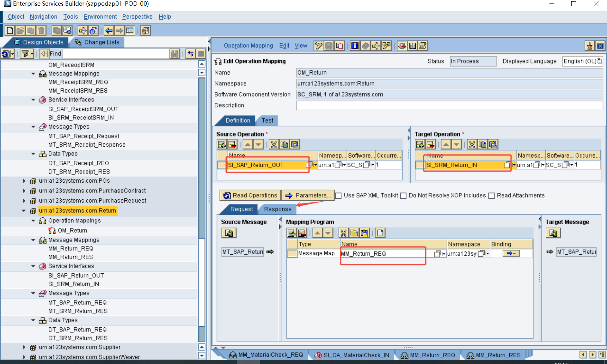Viewport: 607px width, 364px height.
Task: Open the Environment menu
Action: 100,17
